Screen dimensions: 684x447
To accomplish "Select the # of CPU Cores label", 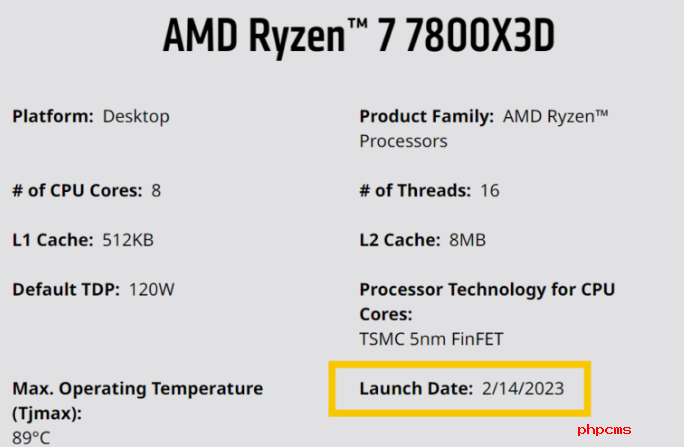I will point(77,191).
